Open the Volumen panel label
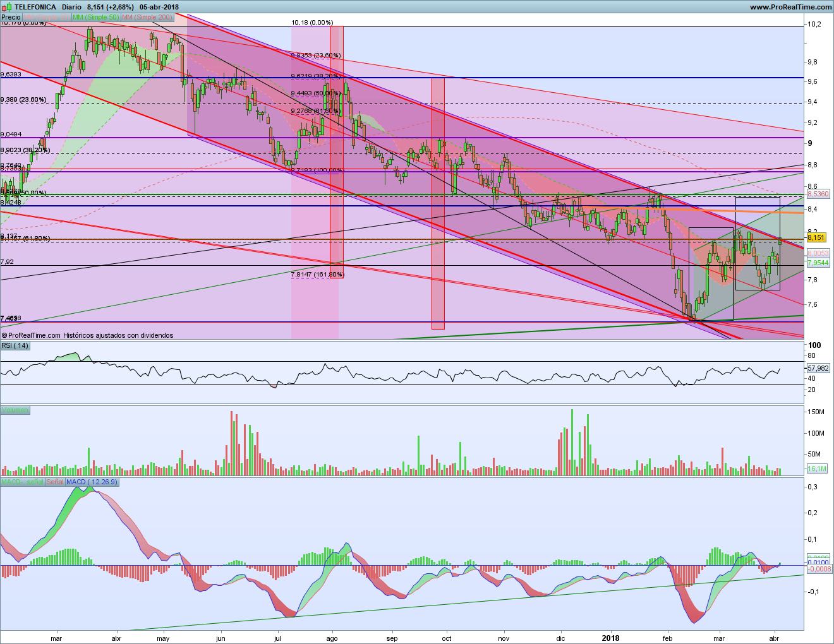 pos(15,410)
